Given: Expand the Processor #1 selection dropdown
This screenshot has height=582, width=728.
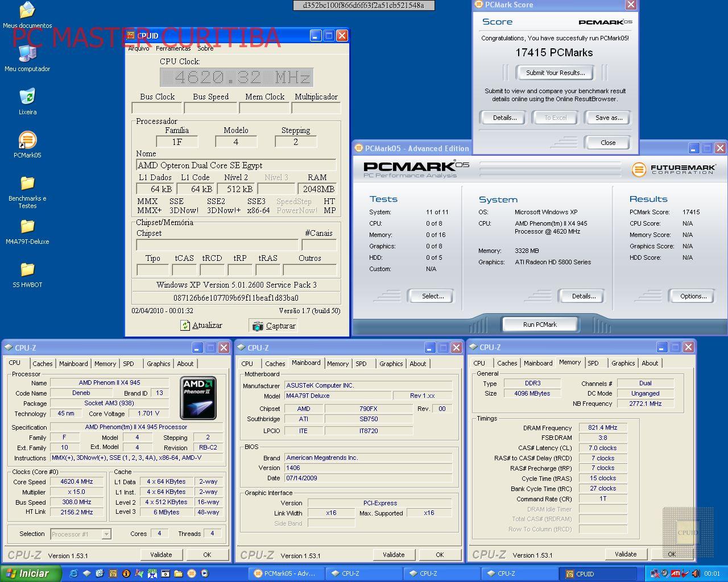Looking at the screenshot, I should 106,534.
